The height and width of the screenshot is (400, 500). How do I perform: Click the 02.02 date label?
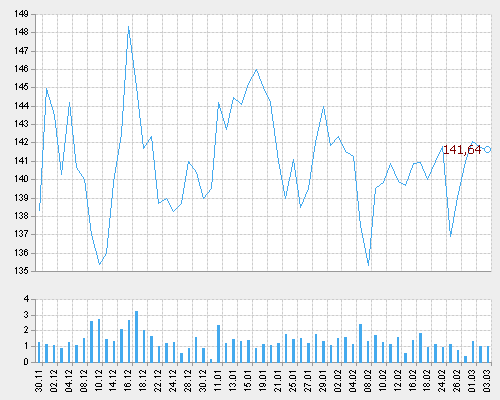point(338,381)
